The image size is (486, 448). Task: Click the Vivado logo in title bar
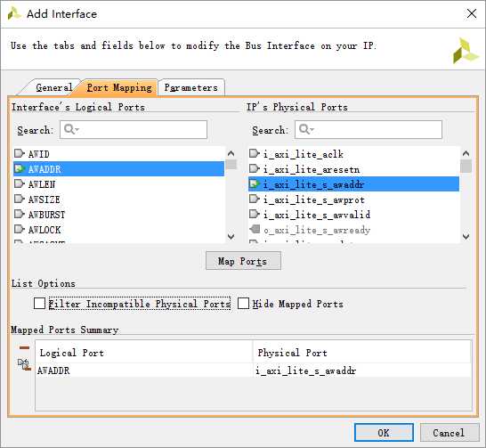[x=14, y=13]
